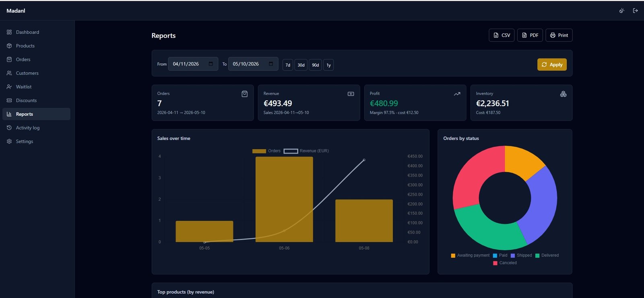Image resolution: width=644 pixels, height=298 pixels.
Task: Click the Apply button
Action: coord(552,65)
